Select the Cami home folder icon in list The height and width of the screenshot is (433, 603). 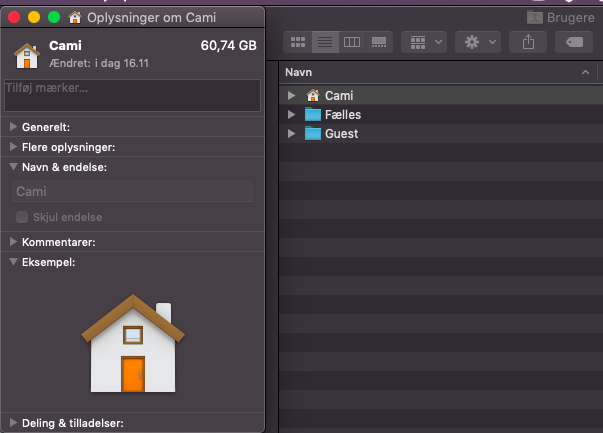pos(313,95)
